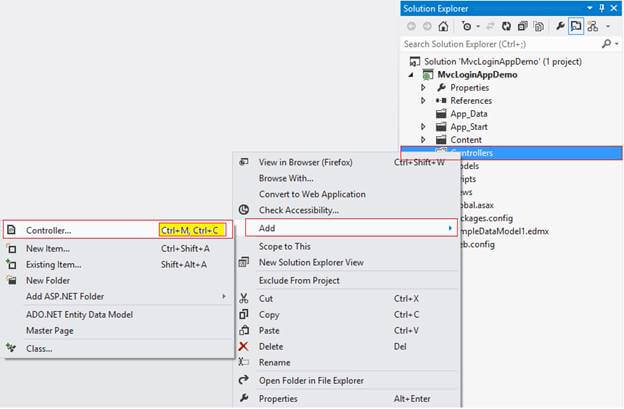Click Delete in the context menu
The image size is (624, 409).
tap(345, 347)
